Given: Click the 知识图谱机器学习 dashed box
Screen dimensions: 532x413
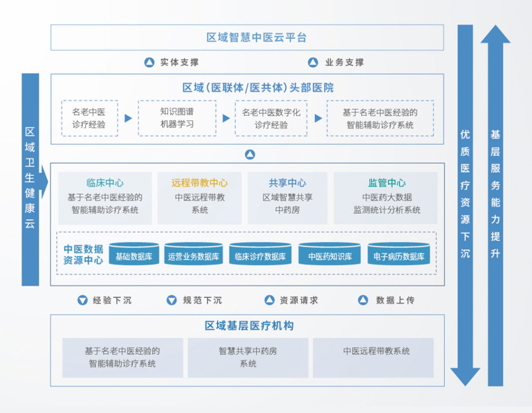Looking at the screenshot, I should pyautogui.click(x=177, y=118).
